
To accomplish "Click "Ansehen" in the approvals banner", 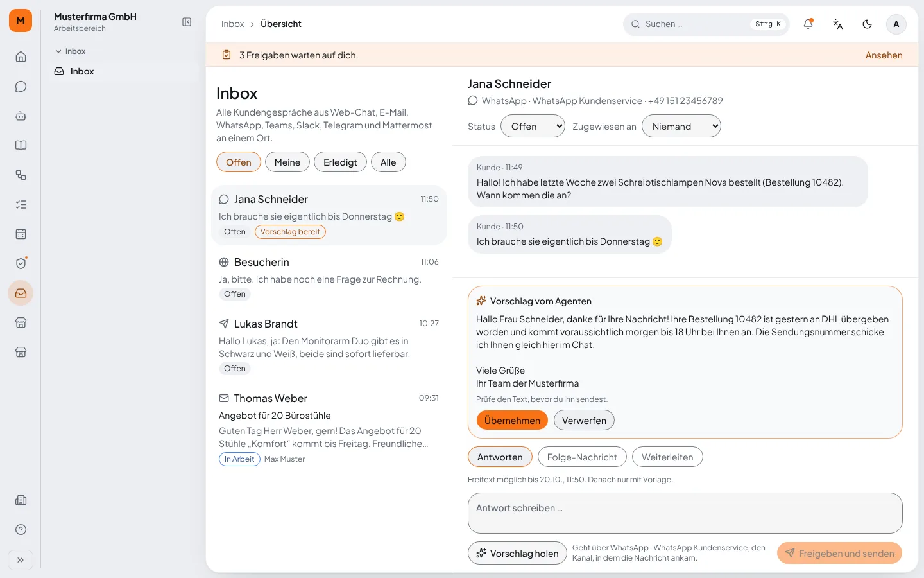I will [x=884, y=55].
